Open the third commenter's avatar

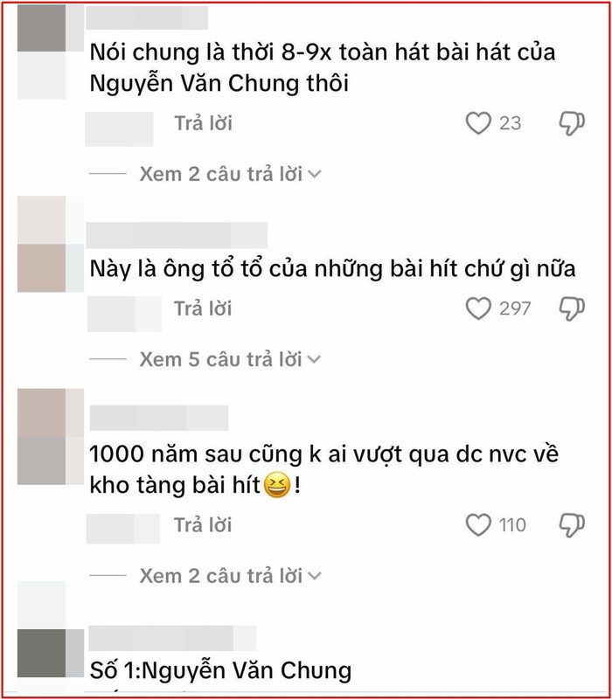pyautogui.click(x=51, y=437)
